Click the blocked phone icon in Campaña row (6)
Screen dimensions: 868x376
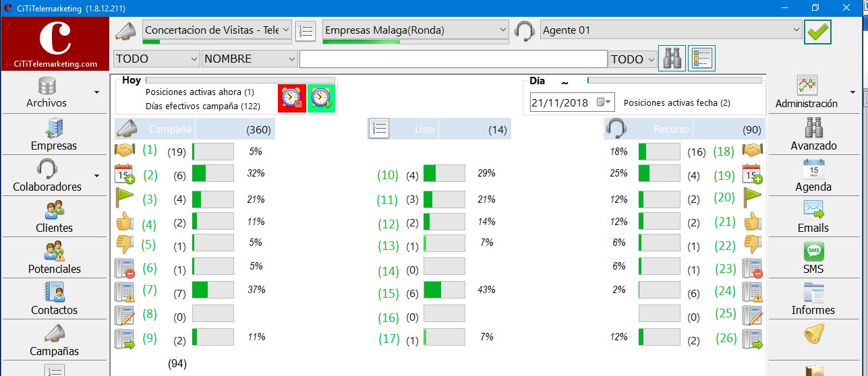click(x=125, y=268)
